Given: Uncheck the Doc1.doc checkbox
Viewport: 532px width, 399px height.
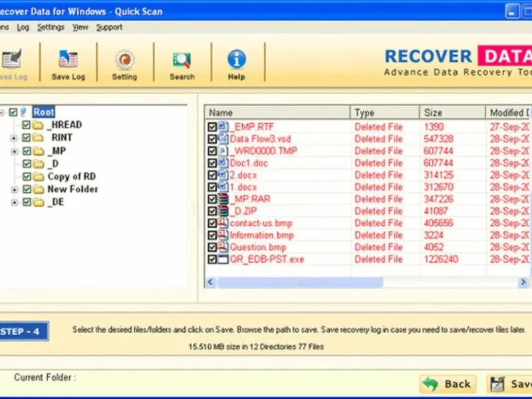Looking at the screenshot, I should point(212,163).
